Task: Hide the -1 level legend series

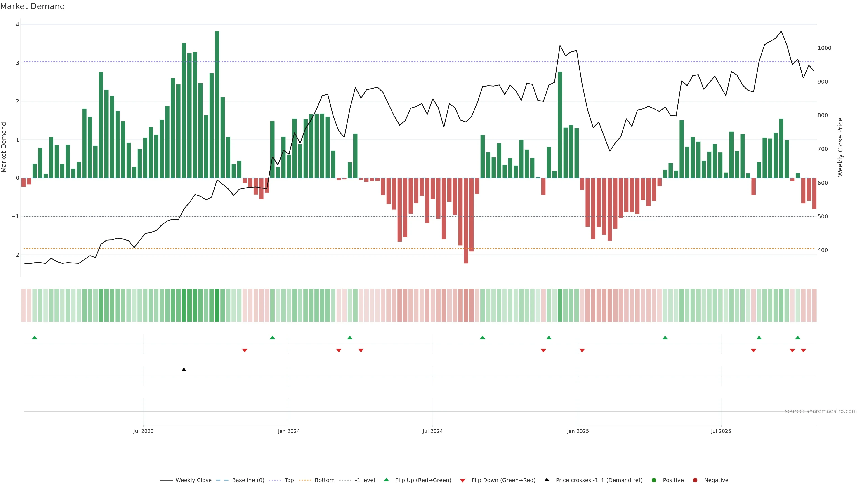Action: [365, 480]
